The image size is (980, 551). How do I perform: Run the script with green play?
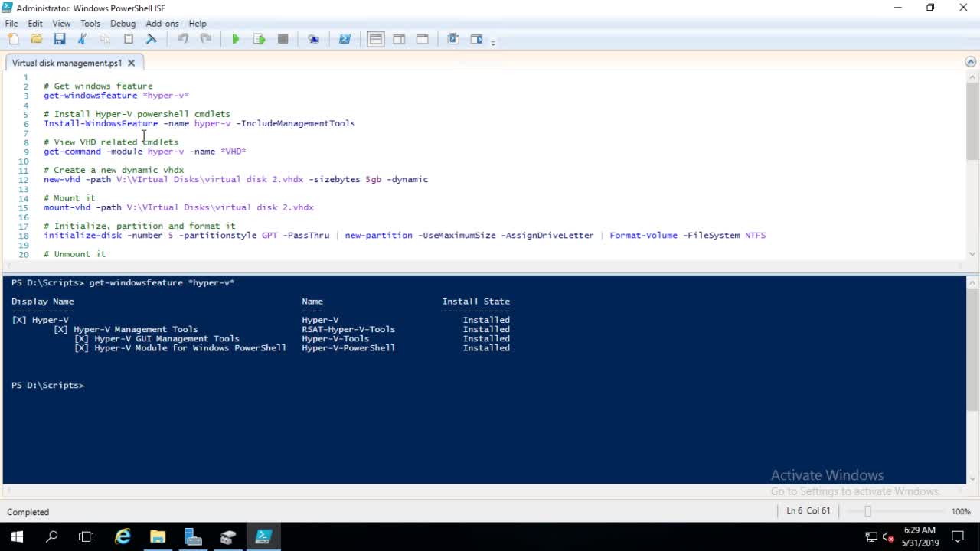236,39
